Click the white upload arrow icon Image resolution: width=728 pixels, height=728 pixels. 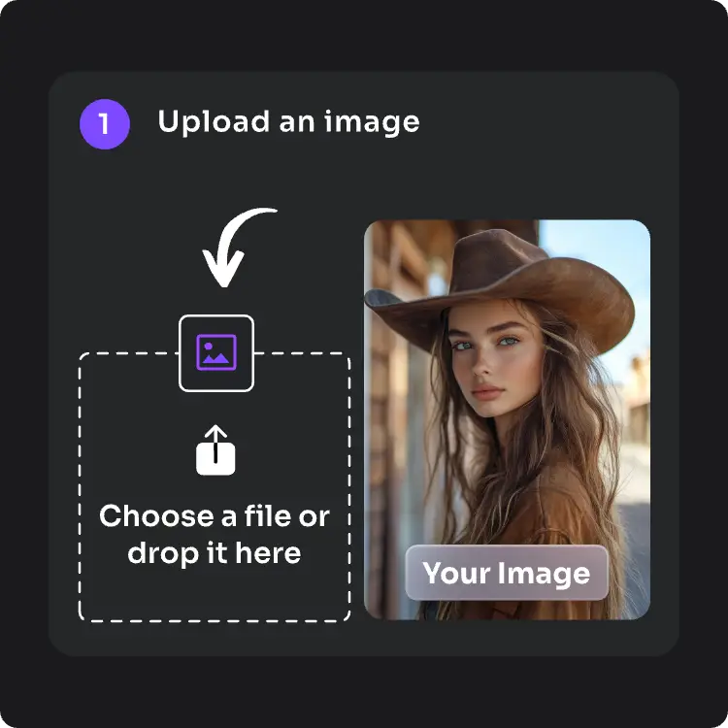coord(215,449)
